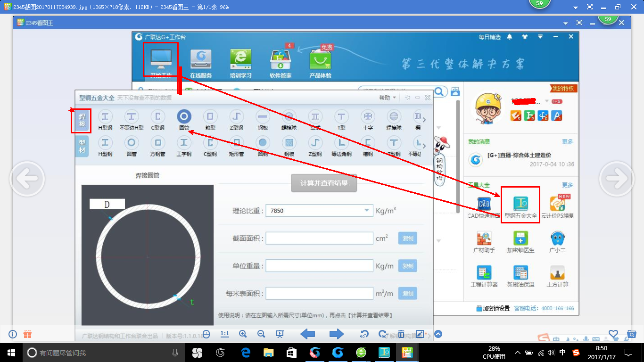Viewport: 644px width, 362px height.
Task: Choose 等边角钢 profile type
Action: tap(342, 147)
